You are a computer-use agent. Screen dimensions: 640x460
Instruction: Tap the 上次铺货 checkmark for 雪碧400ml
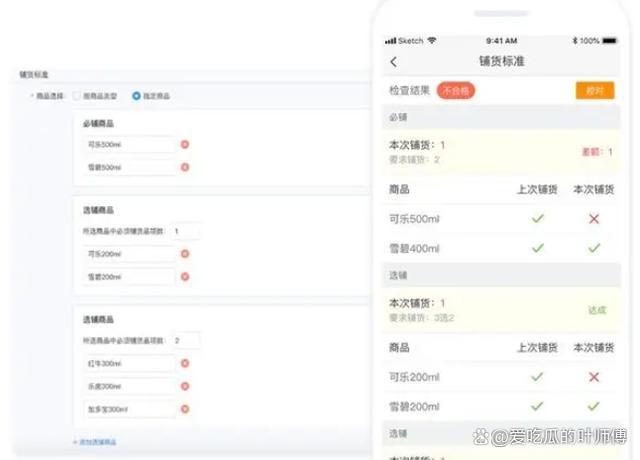tap(538, 248)
